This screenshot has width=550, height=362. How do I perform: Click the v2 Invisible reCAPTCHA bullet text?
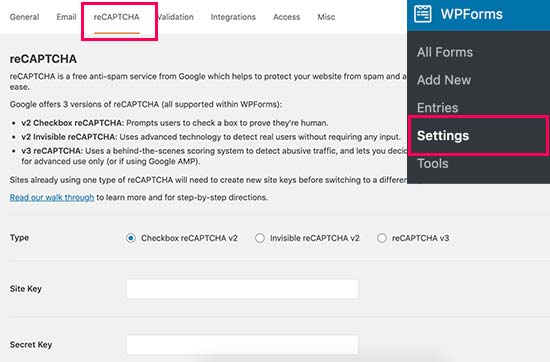click(211, 137)
